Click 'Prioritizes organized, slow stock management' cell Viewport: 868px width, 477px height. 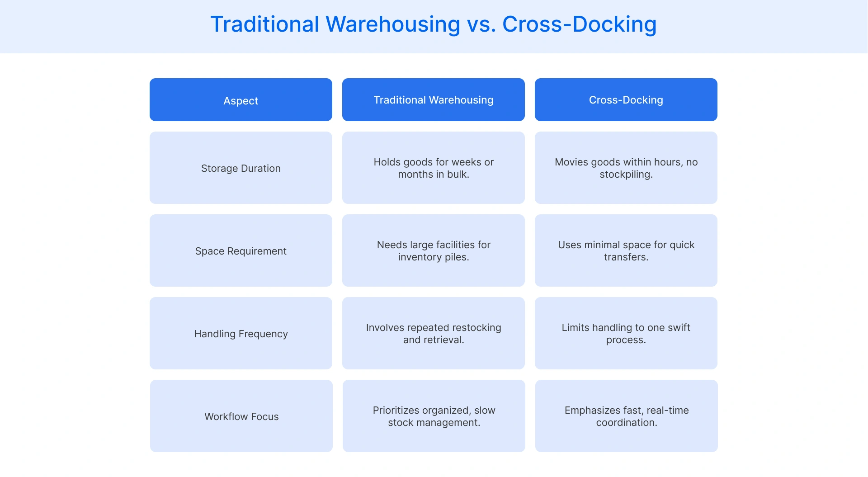(x=434, y=416)
